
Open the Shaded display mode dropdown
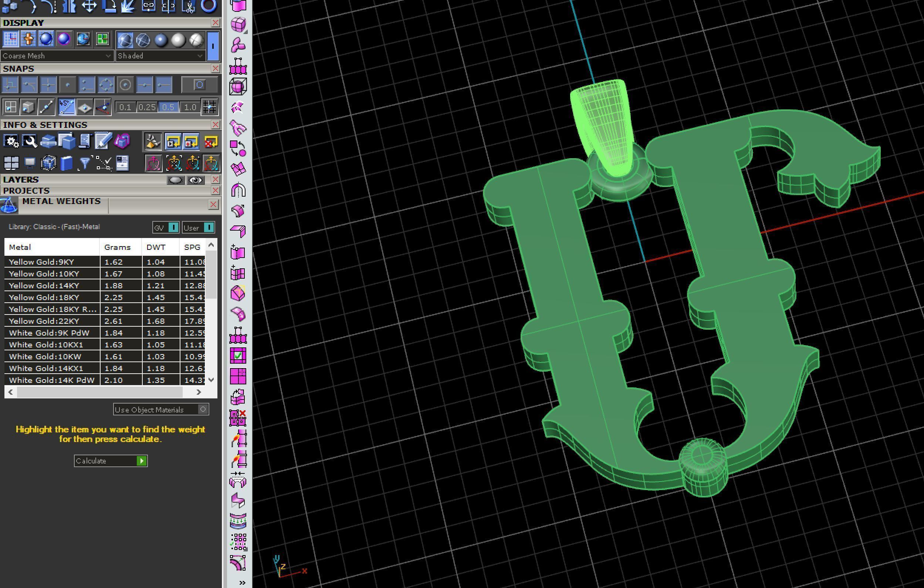(x=160, y=56)
